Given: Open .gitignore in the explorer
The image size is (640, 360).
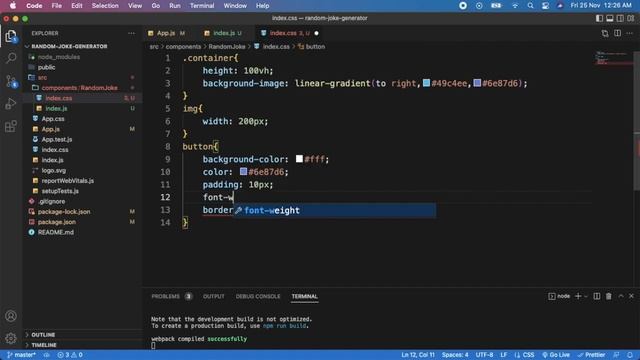Looking at the screenshot, I should 51,202.
